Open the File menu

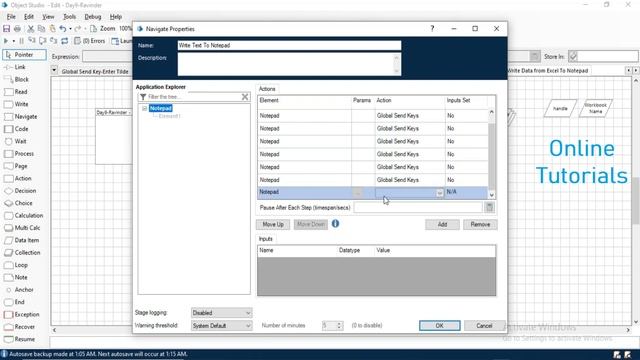pyautogui.click(x=11, y=17)
